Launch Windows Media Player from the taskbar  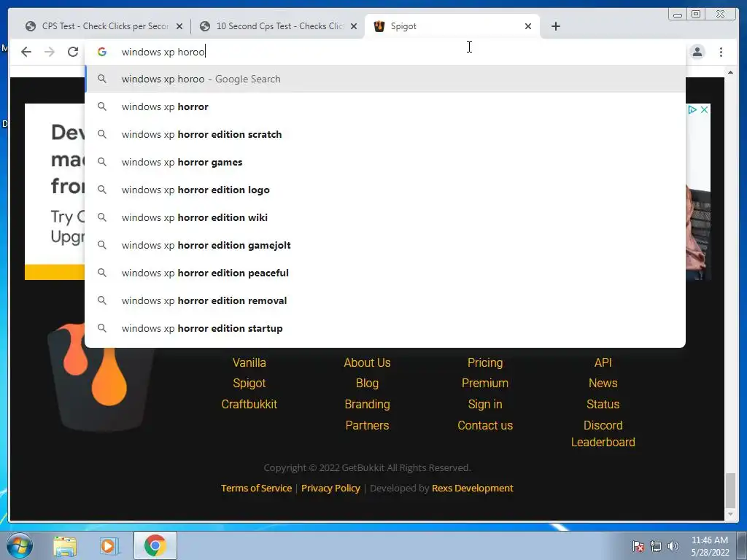pyautogui.click(x=108, y=546)
